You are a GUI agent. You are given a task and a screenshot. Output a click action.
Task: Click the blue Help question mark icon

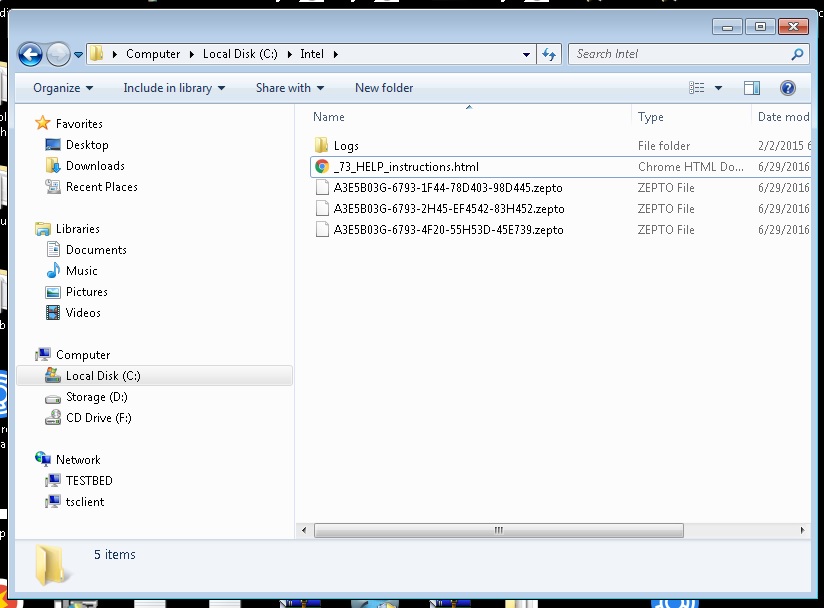click(787, 88)
